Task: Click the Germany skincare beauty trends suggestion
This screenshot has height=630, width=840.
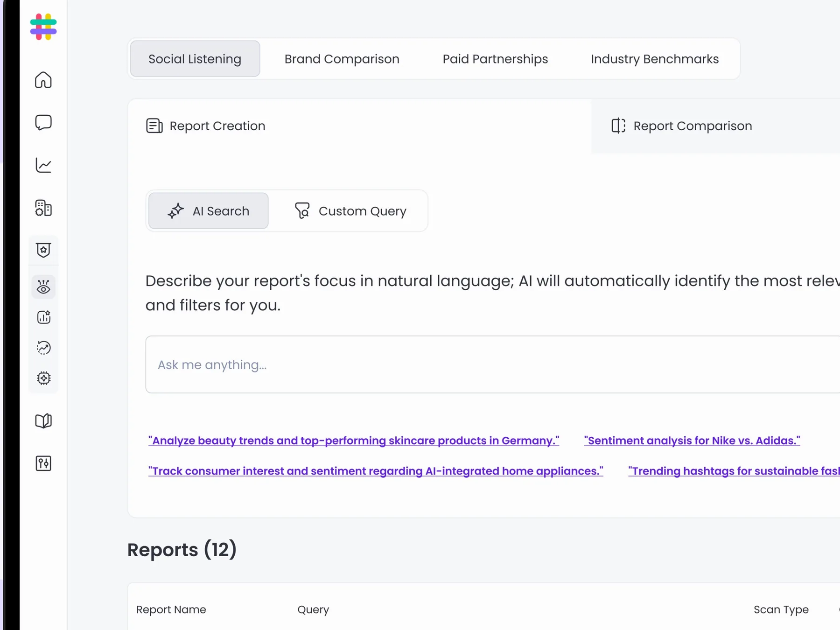Action: point(354,441)
